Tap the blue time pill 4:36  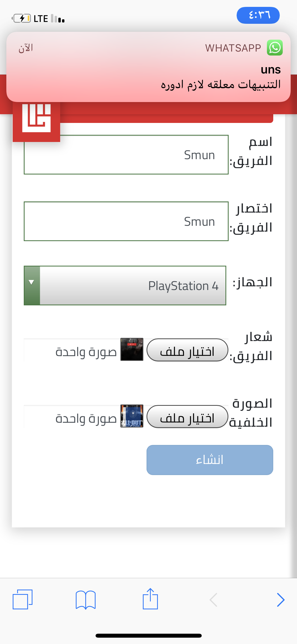pyautogui.click(x=258, y=15)
